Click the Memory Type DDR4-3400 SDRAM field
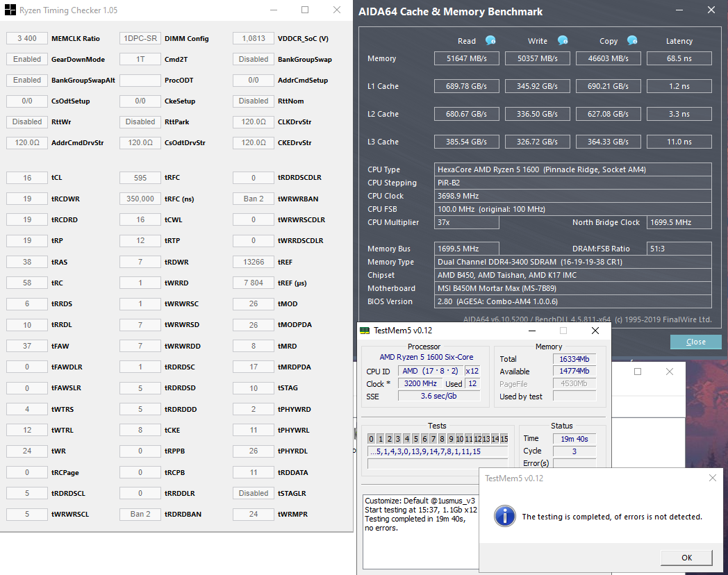728x575 pixels. tap(573, 262)
